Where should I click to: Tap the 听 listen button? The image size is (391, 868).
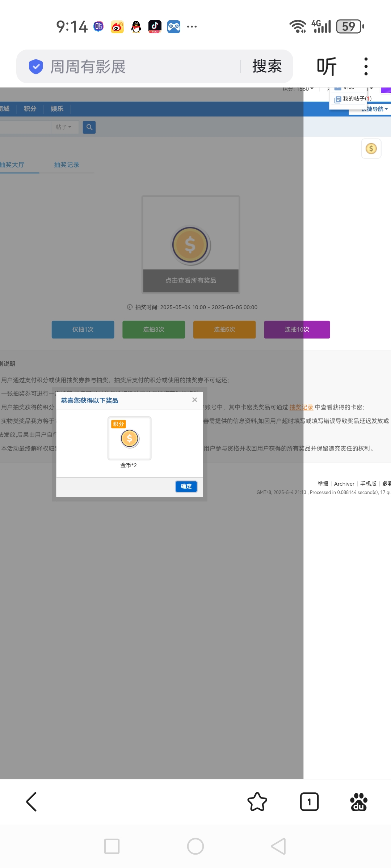pos(327,67)
